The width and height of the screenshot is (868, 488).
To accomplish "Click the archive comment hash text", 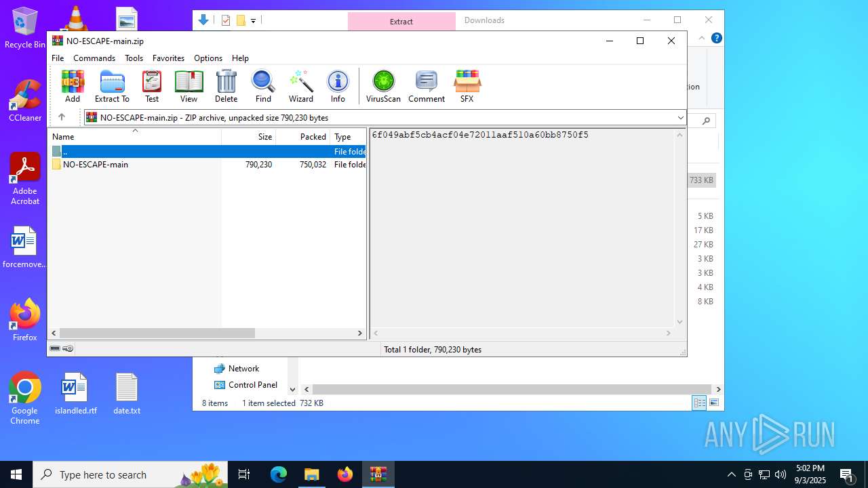I will [480, 135].
